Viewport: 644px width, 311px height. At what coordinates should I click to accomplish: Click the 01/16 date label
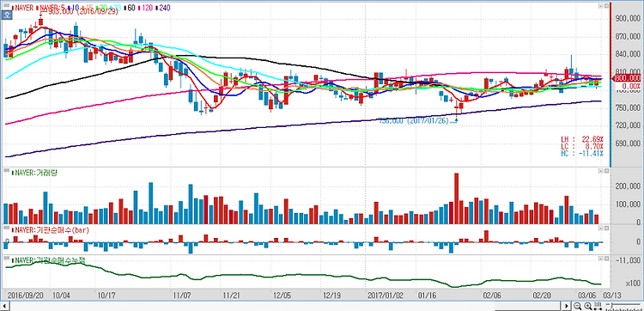428,295
